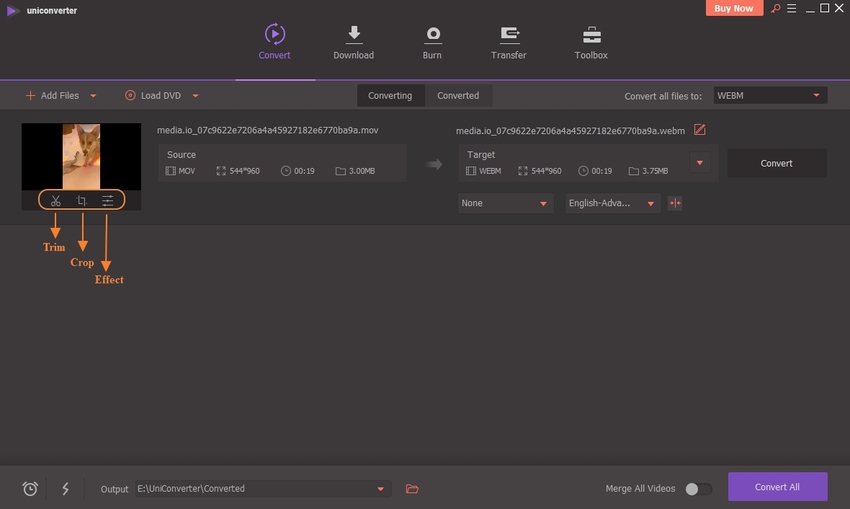Open the English-Adva... audio track dropdown
The image size is (850, 509).
click(x=612, y=203)
